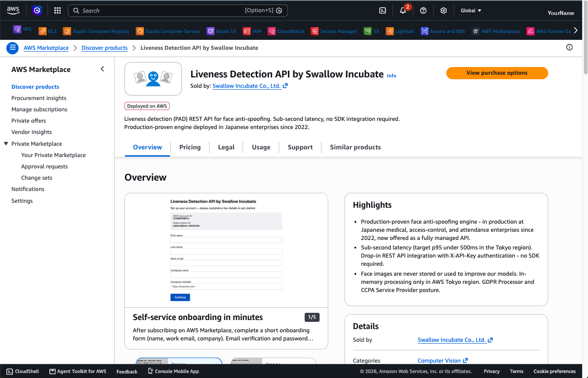
Task: Open the YourName account menu
Action: (561, 13)
